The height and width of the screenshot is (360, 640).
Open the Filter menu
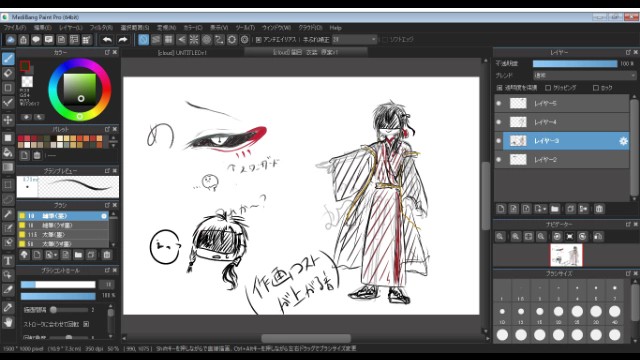click(x=101, y=28)
